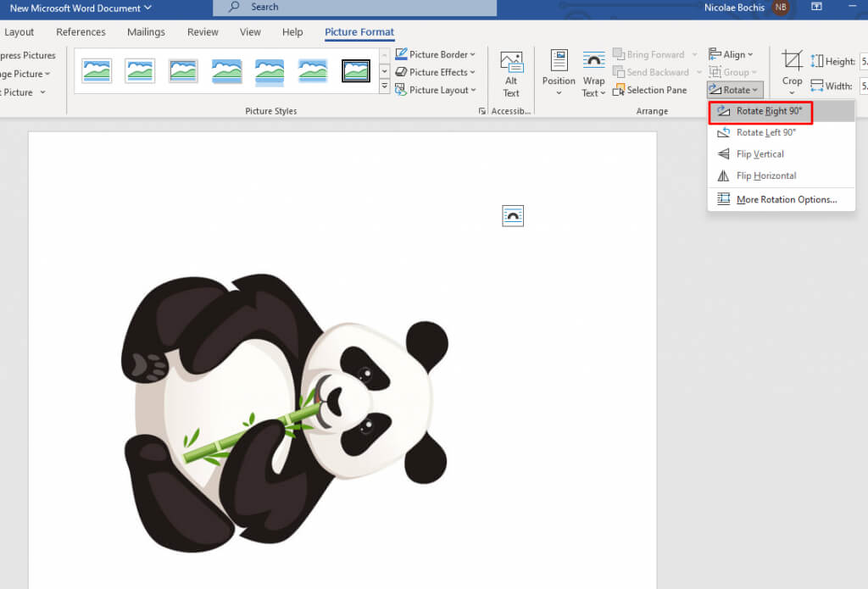
Task: Expand the Picture Effects dropdown
Action: 437,72
